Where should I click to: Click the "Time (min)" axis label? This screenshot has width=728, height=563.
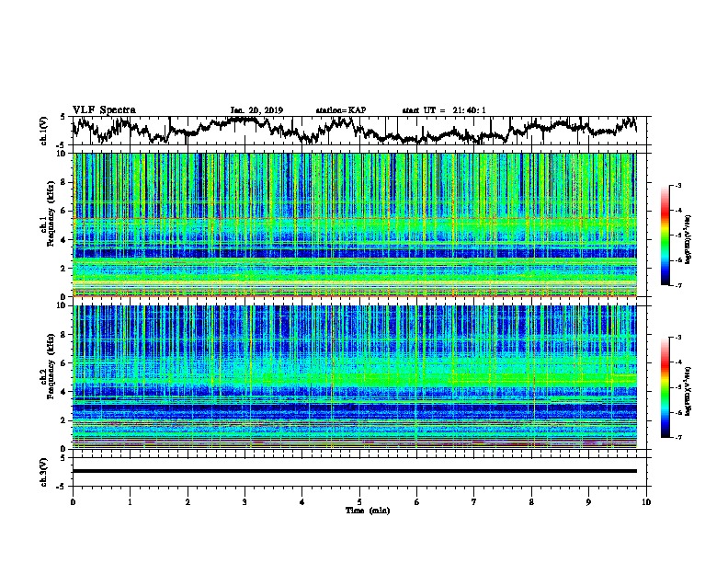(368, 511)
